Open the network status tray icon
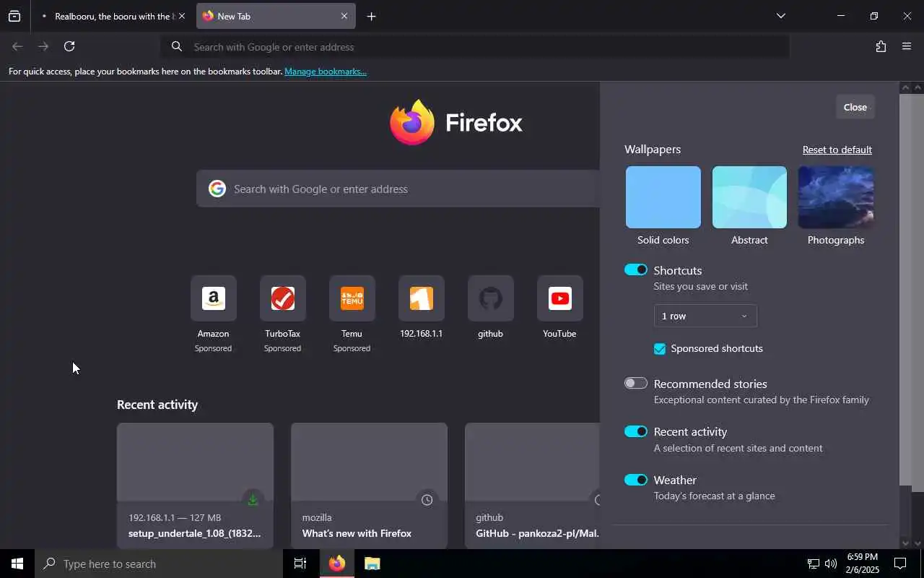This screenshot has height=578, width=924. (x=814, y=564)
